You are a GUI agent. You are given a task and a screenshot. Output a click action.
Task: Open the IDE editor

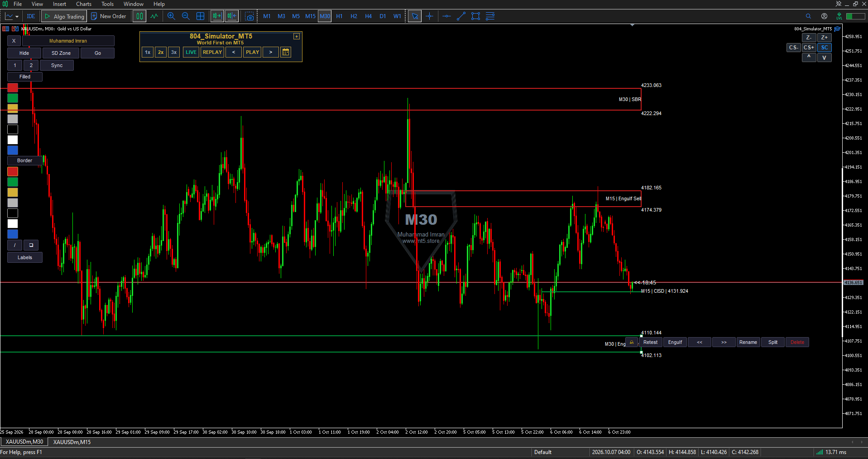pyautogui.click(x=31, y=16)
